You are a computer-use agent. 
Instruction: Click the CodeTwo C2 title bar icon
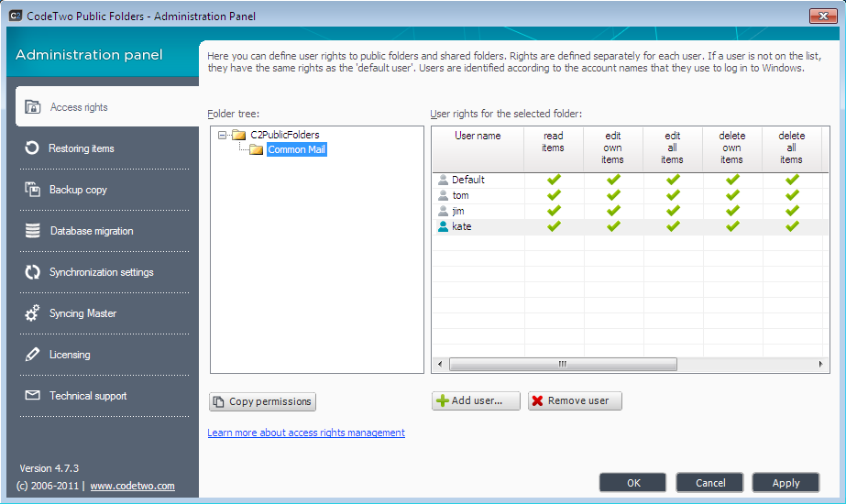pos(16,16)
